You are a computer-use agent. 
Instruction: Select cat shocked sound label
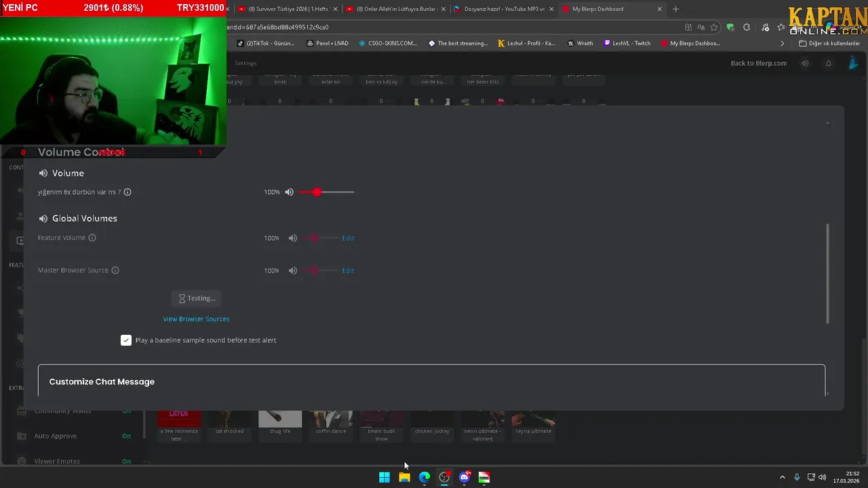tap(229, 431)
